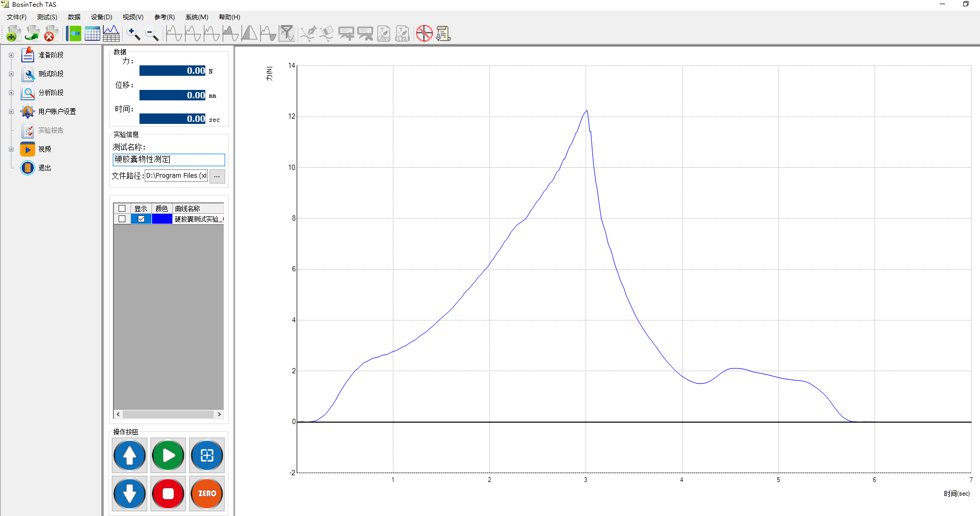980x516 pixels.
Task: Expand the 测试阶段 tree node
Action: [11, 74]
